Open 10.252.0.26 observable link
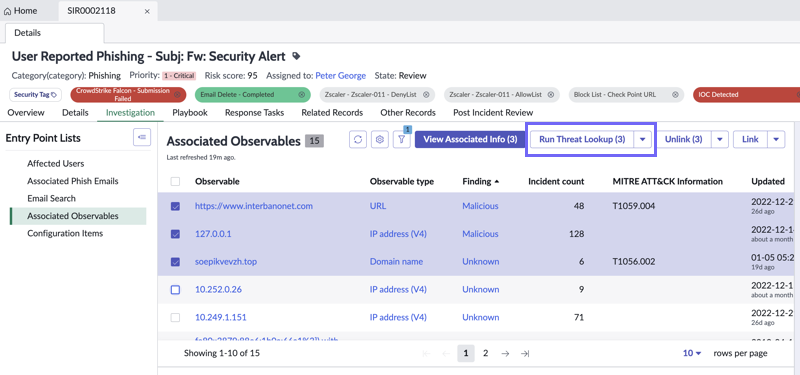 218,289
